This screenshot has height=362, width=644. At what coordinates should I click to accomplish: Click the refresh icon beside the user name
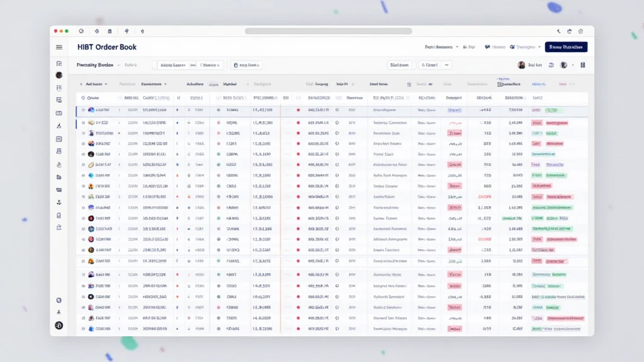tap(551, 65)
